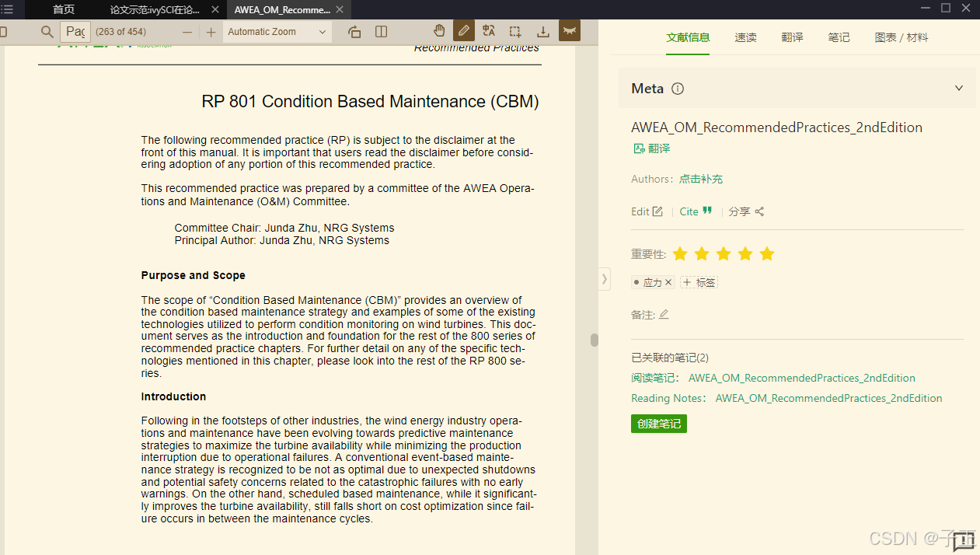Click the Purpose and Scope heading
This screenshot has width=980, height=555.
[193, 275]
